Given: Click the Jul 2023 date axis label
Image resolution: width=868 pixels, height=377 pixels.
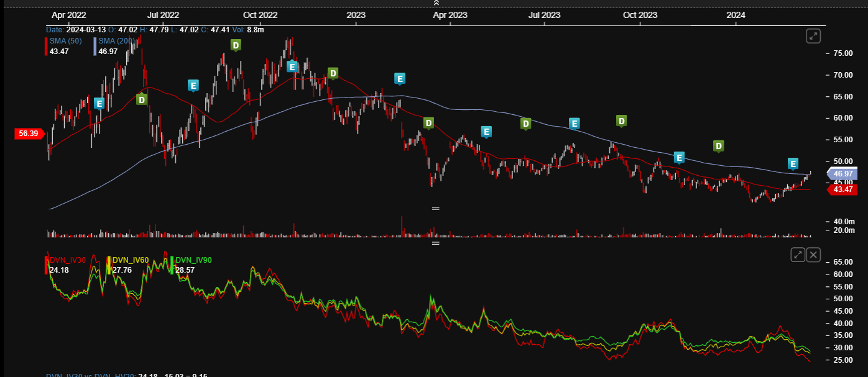Looking at the screenshot, I should pyautogui.click(x=543, y=14).
